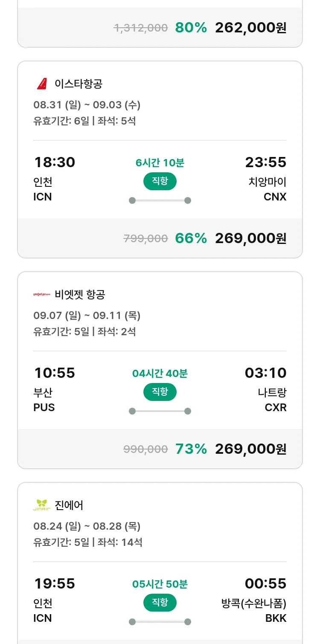Screen dimensions: 320x644
Task: Tap the route line under Chiang Mai flight
Action: point(160,200)
